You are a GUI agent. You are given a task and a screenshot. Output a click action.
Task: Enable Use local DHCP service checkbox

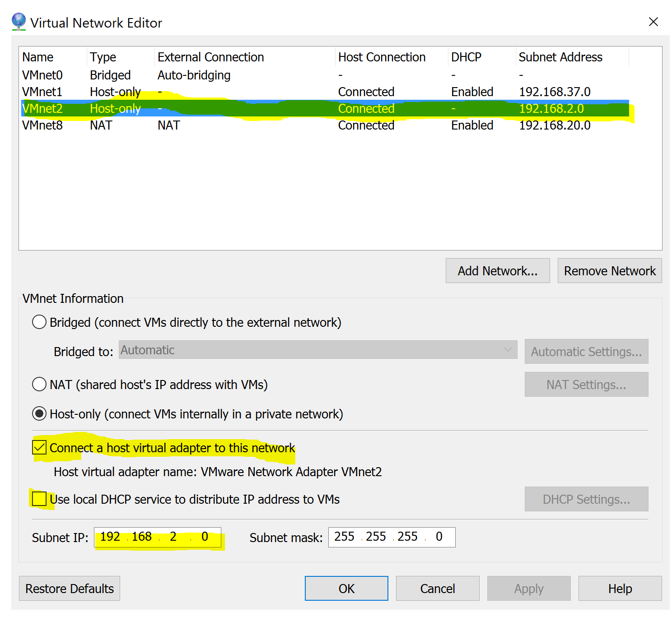39,499
